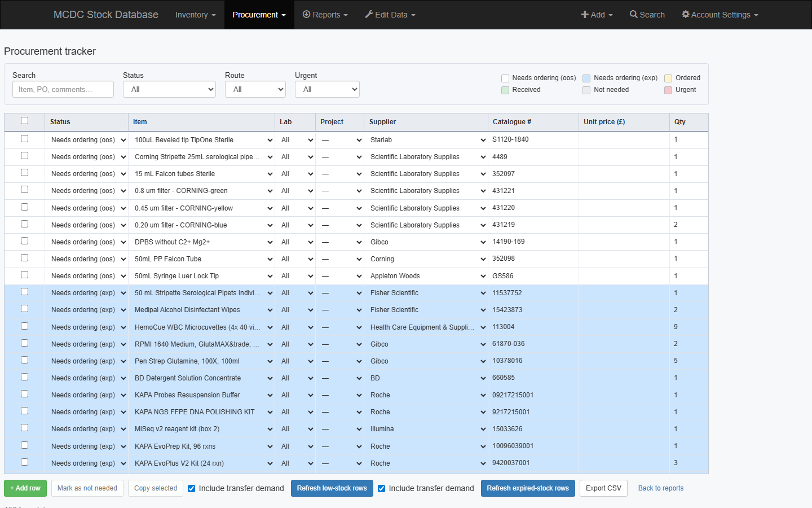
Task: Follow the Back to reports link
Action: click(x=661, y=488)
